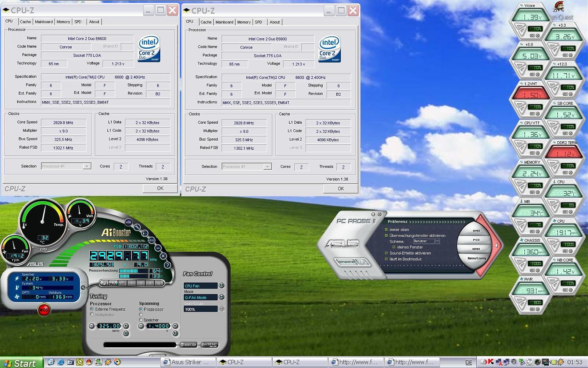
Task: Click the round ASUS logo icon in AiBooster
Action: pyautogui.click(x=151, y=240)
